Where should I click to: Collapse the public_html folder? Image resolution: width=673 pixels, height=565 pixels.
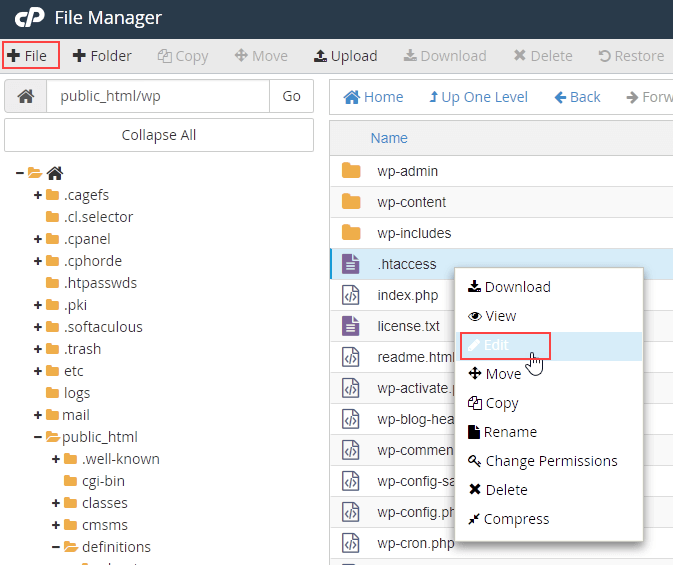(38, 437)
